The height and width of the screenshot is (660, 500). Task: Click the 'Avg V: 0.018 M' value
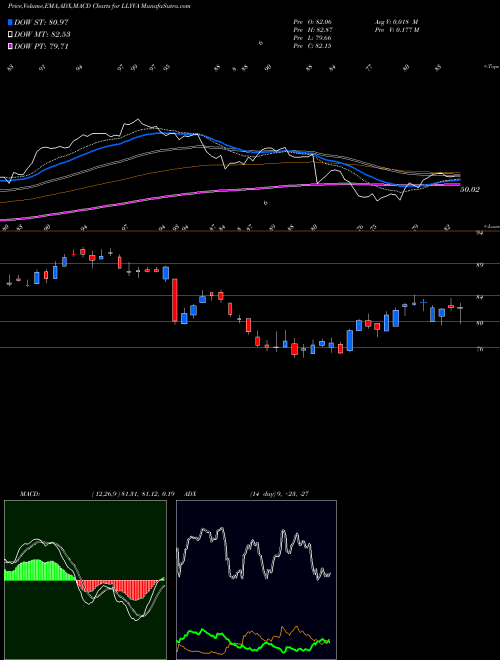point(395,22)
